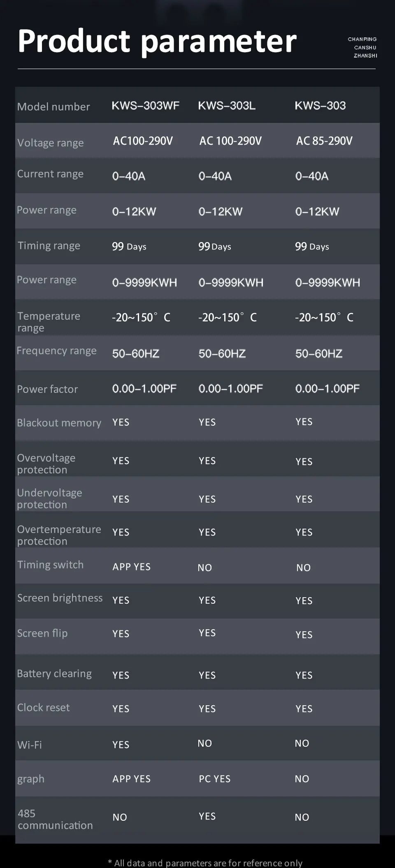The height and width of the screenshot is (868, 395).
Task: Click the 'Frequency range' row label
Action: click(56, 351)
